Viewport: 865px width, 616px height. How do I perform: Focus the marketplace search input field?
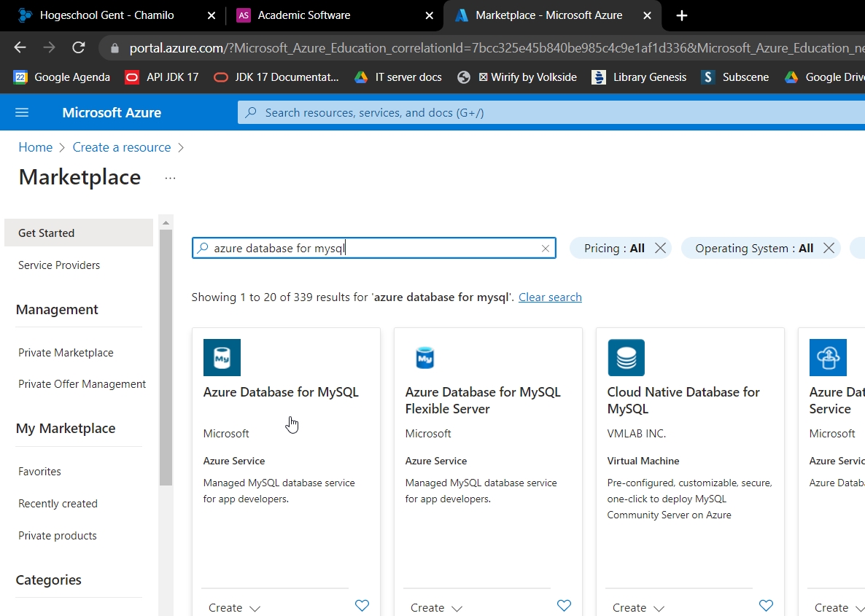pos(374,248)
